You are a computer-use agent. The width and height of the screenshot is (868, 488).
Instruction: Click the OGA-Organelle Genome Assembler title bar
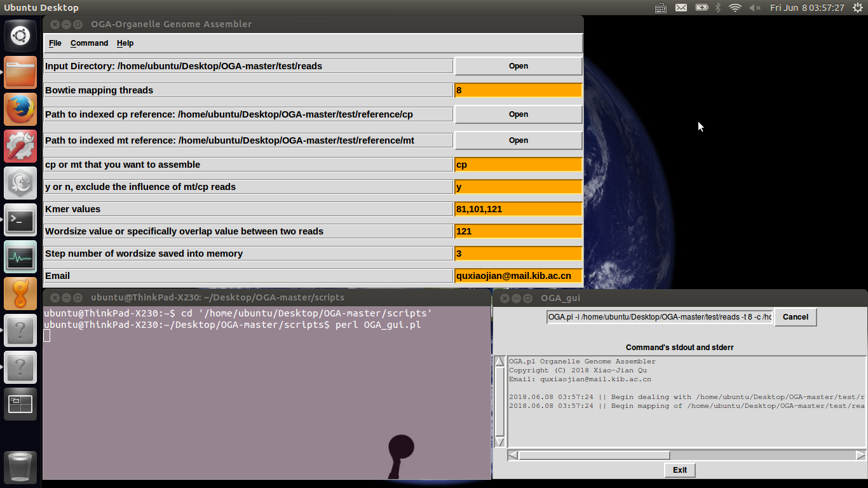pos(313,24)
